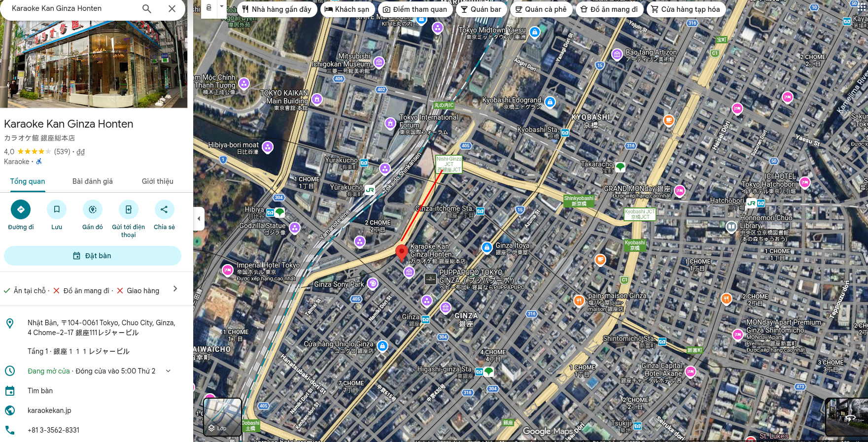The height and width of the screenshot is (442, 868).
Task: Click the Đặt bàn reservation button
Action: [93, 256]
